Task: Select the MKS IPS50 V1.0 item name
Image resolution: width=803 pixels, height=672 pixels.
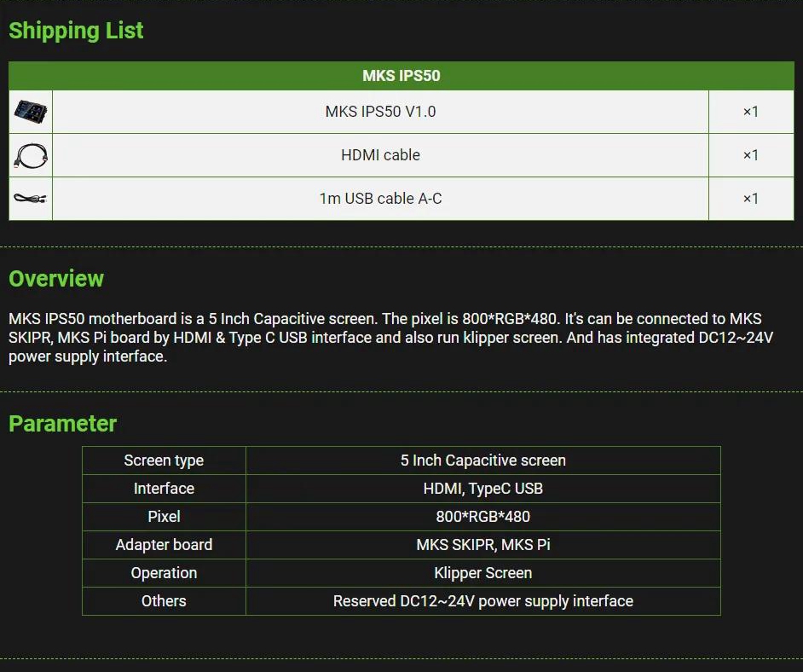Action: point(380,112)
